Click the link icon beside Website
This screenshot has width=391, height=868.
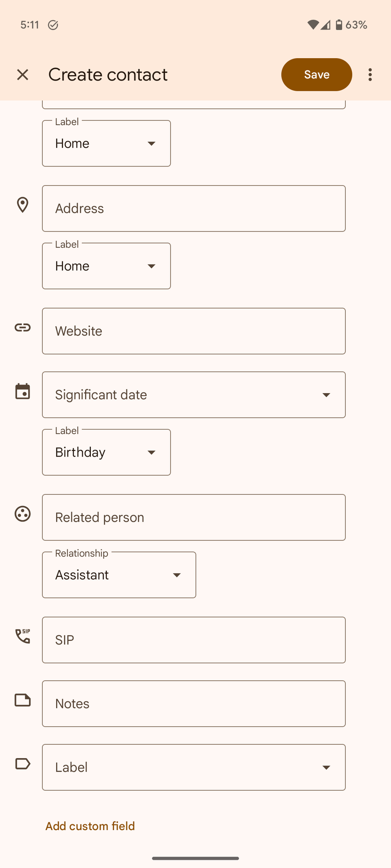tap(22, 327)
